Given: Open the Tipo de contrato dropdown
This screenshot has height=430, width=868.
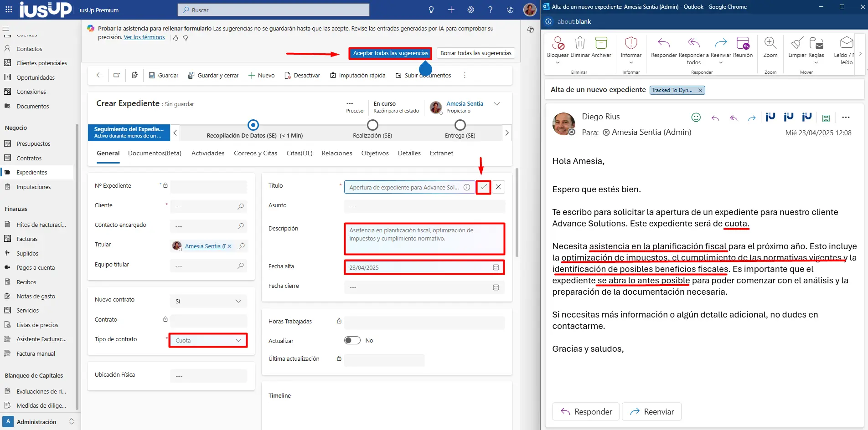Looking at the screenshot, I should (x=208, y=340).
